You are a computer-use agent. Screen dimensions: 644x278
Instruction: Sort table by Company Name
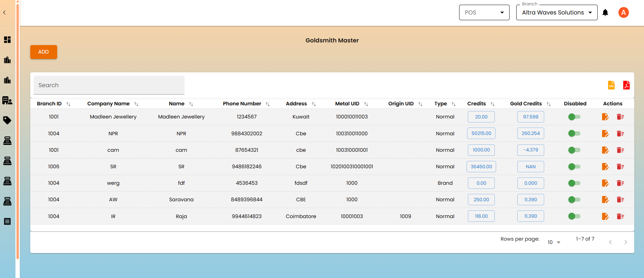(x=136, y=104)
